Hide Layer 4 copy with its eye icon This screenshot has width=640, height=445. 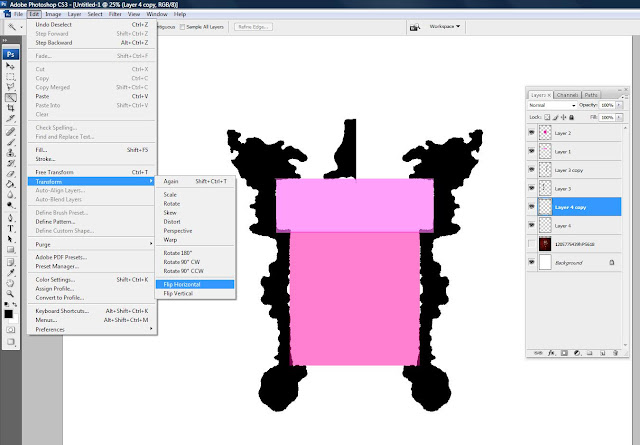pos(531,207)
